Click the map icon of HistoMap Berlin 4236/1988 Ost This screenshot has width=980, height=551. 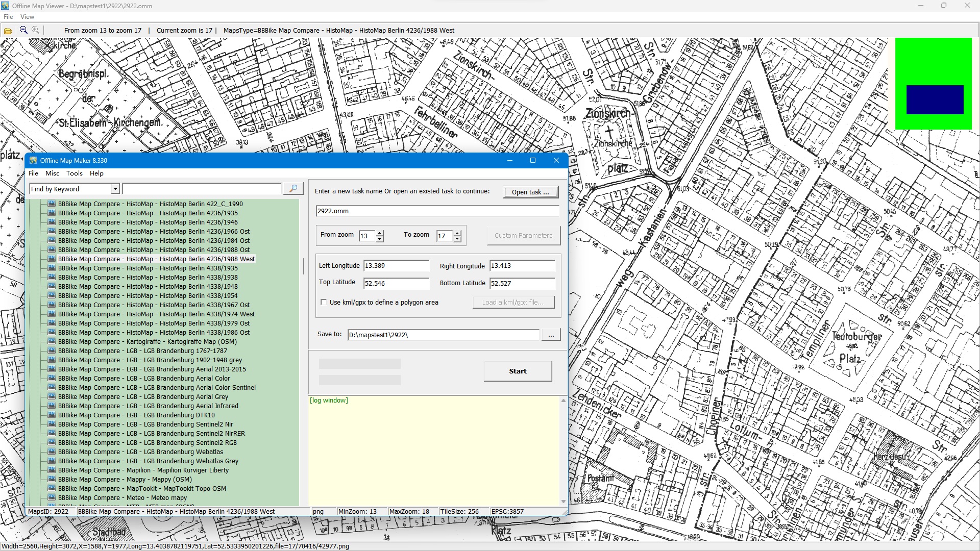tap(52, 249)
